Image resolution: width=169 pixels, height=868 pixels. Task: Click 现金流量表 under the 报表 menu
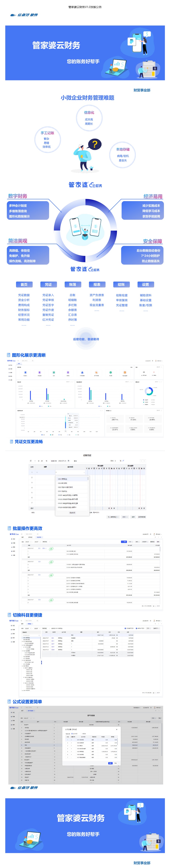coord(97,305)
